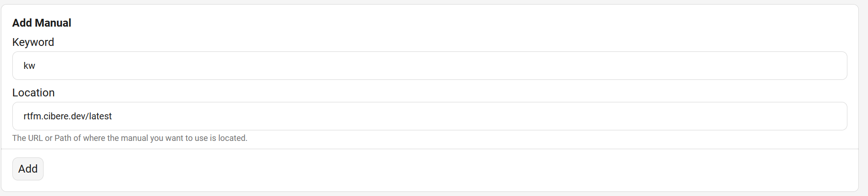Viewport: 868px width, 196px height.
Task: Click the Add button
Action: pyautogui.click(x=28, y=169)
